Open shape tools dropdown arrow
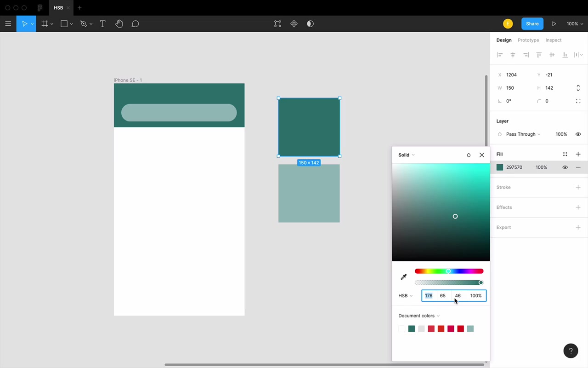588x368 pixels. point(71,24)
